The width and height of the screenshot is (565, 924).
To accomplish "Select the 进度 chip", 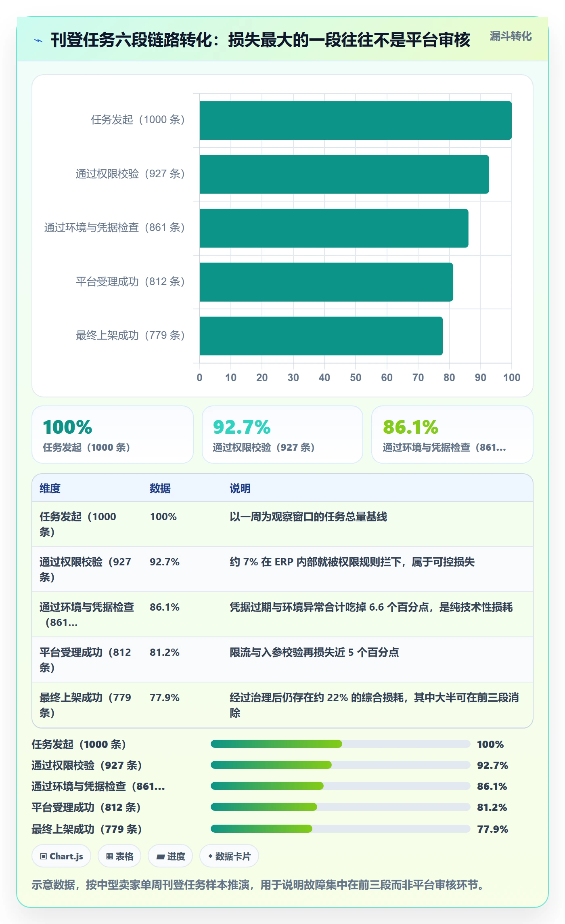I will 170,856.
